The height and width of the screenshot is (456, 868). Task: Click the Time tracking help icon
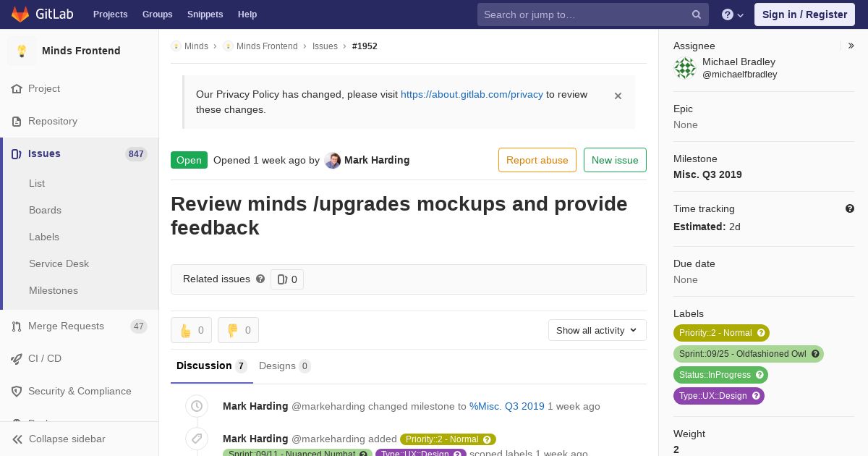[x=850, y=208]
